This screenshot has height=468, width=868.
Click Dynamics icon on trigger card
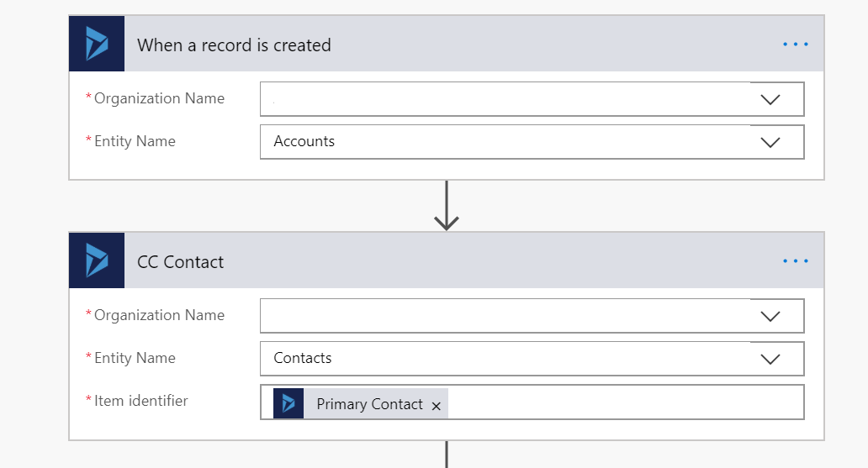pyautogui.click(x=97, y=44)
